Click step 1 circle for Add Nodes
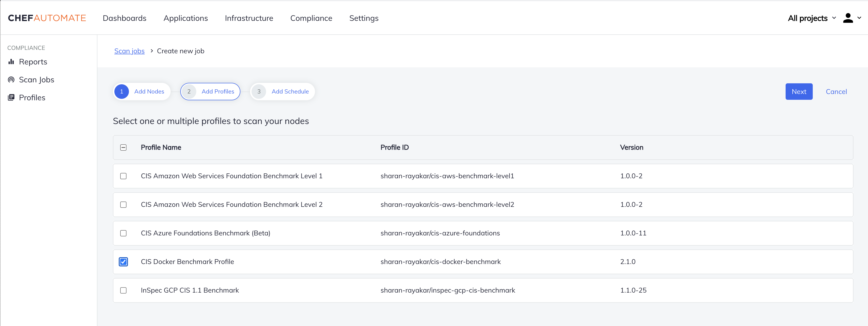The height and width of the screenshot is (326, 868). pyautogui.click(x=122, y=92)
